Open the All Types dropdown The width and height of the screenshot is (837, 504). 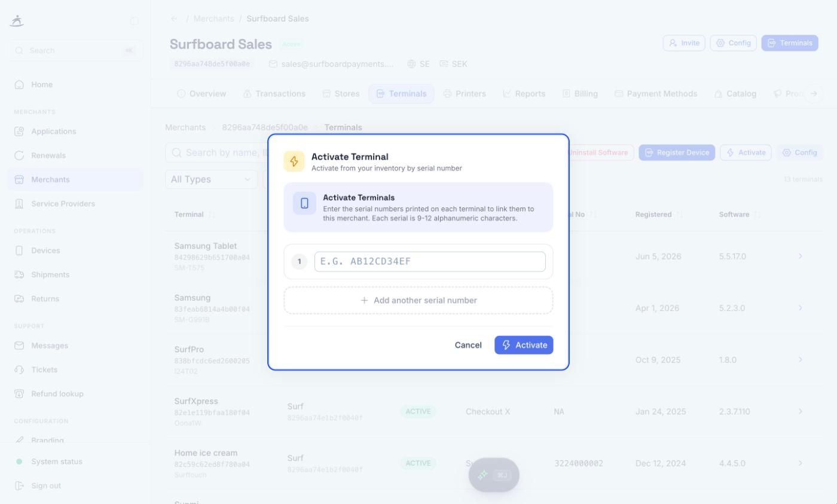click(211, 179)
